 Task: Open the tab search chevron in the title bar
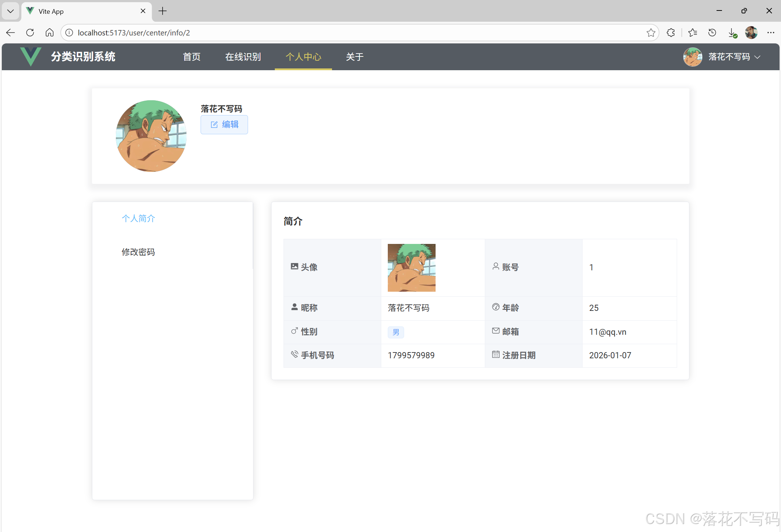click(11, 11)
